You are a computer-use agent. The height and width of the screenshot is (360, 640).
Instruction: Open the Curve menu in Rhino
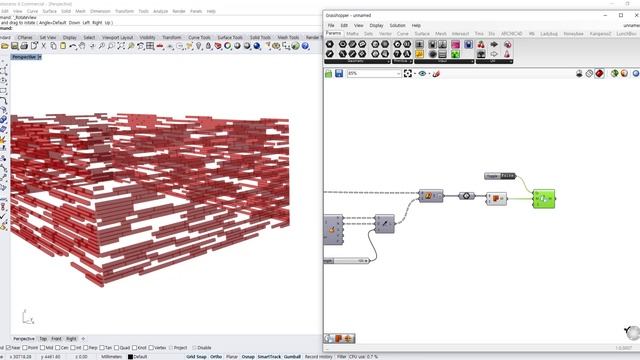32,11
